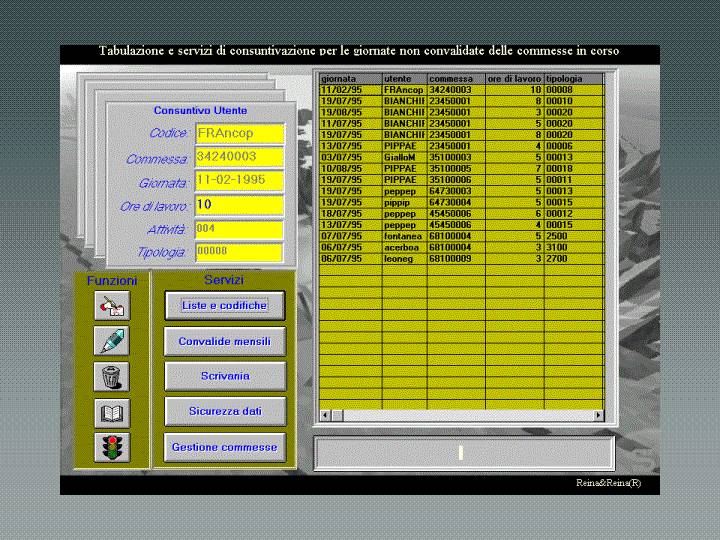Click the table's horizontal scrollbar right arrow
This screenshot has height=540, width=720.
(x=599, y=414)
